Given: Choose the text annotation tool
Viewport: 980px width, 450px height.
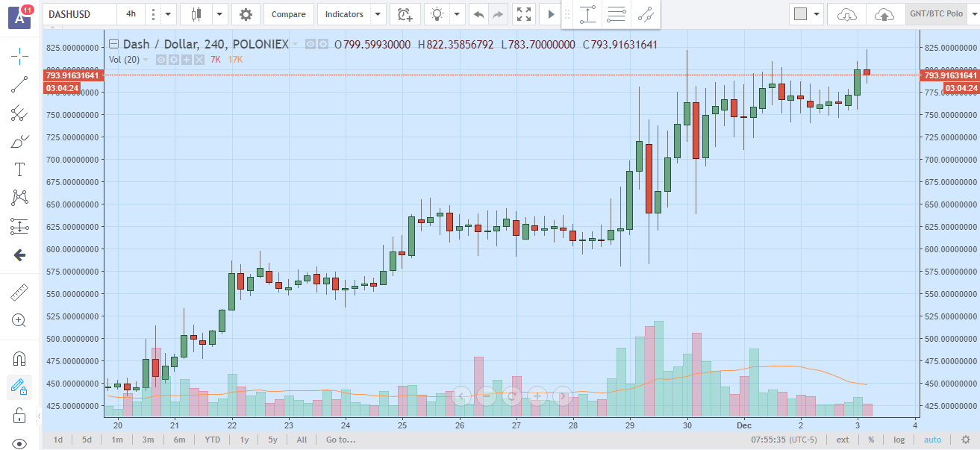Looking at the screenshot, I should (19, 169).
